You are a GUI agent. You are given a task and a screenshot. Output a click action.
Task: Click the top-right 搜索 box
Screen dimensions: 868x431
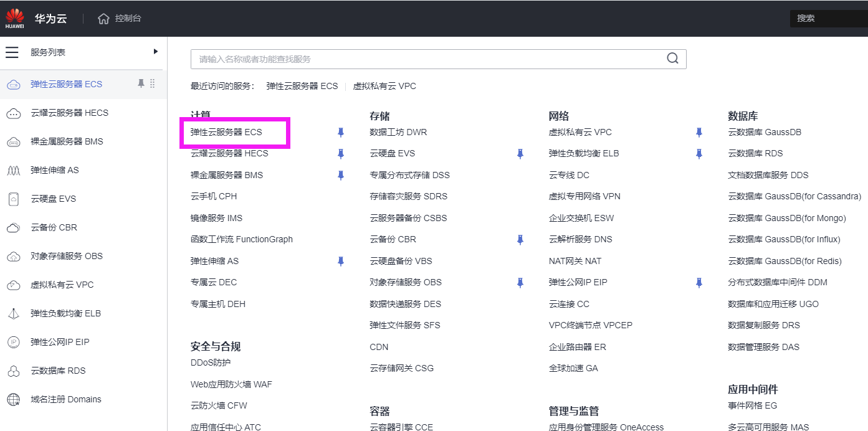tap(829, 18)
